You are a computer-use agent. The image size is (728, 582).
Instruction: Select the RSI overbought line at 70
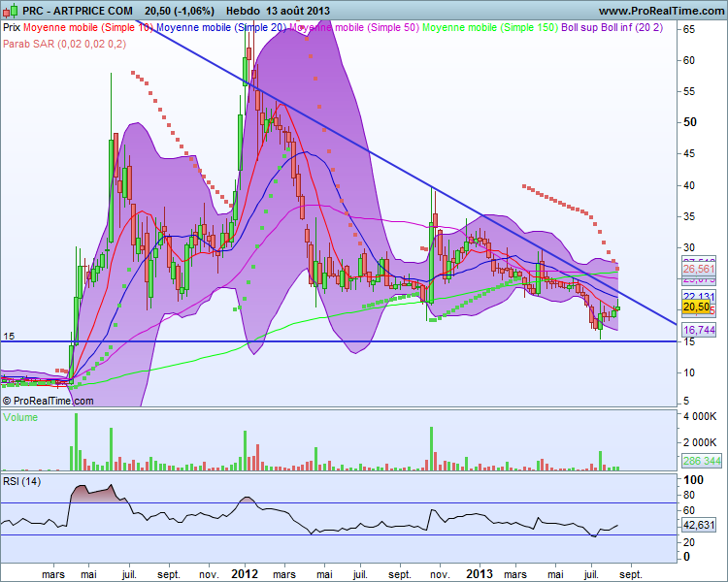click(x=338, y=502)
